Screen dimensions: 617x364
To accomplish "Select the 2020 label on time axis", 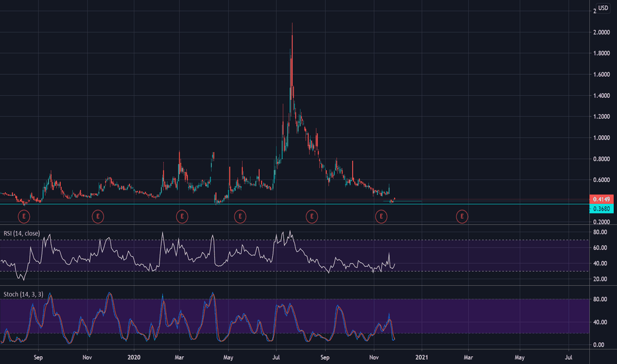I will pyautogui.click(x=134, y=357).
